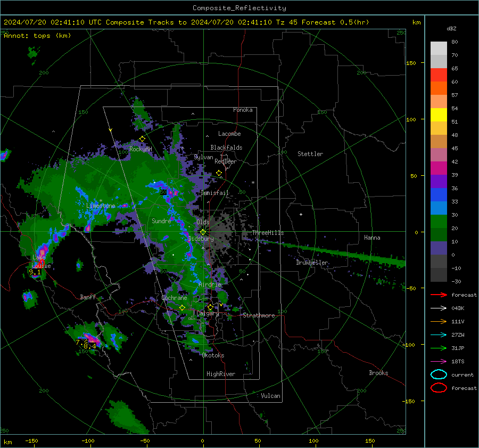Click the Lacombe city label
The width and height of the screenshot is (479, 448).
(229, 134)
